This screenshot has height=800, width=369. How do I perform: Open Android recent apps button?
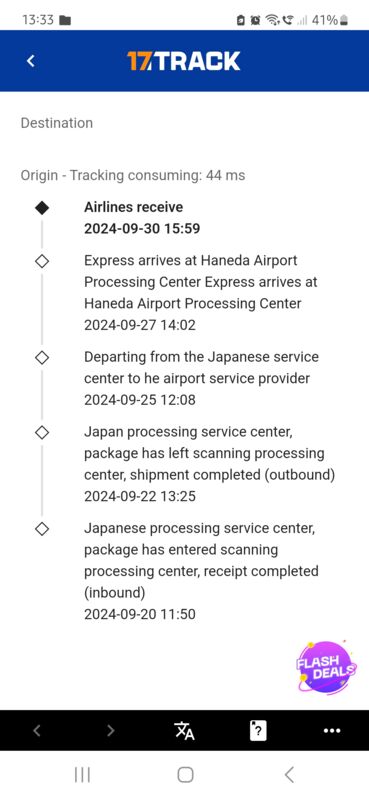[x=82, y=775]
